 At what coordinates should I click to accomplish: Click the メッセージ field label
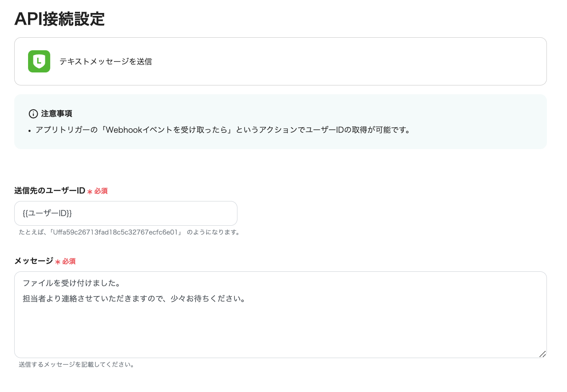click(34, 261)
